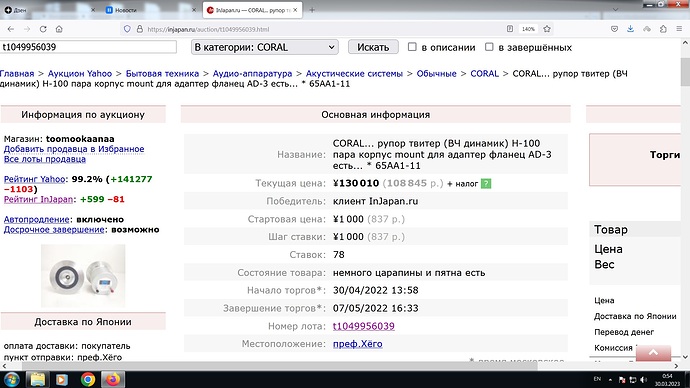690x388 pixels.
Task: Click the EN language indicator
Action: click(x=597, y=379)
